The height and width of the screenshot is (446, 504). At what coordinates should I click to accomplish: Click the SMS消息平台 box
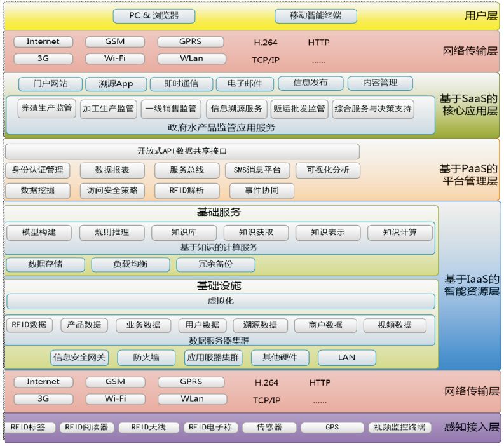pyautogui.click(x=257, y=170)
